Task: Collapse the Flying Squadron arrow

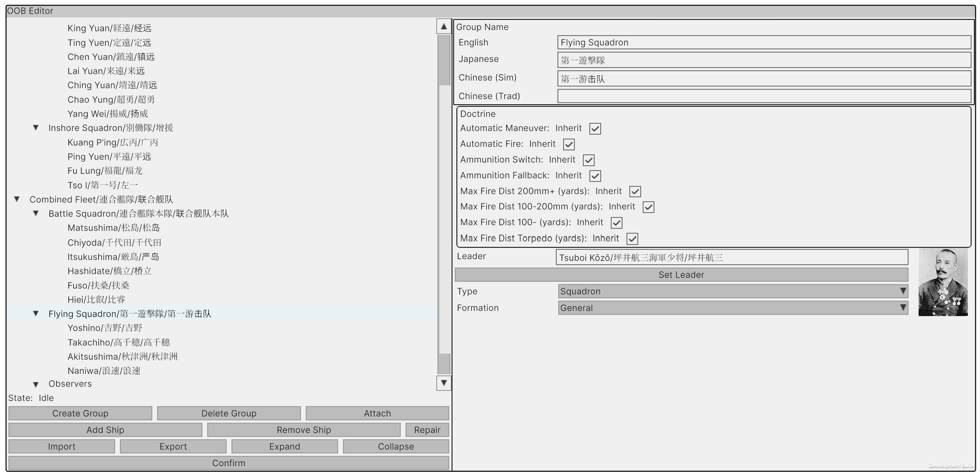Action: click(36, 314)
